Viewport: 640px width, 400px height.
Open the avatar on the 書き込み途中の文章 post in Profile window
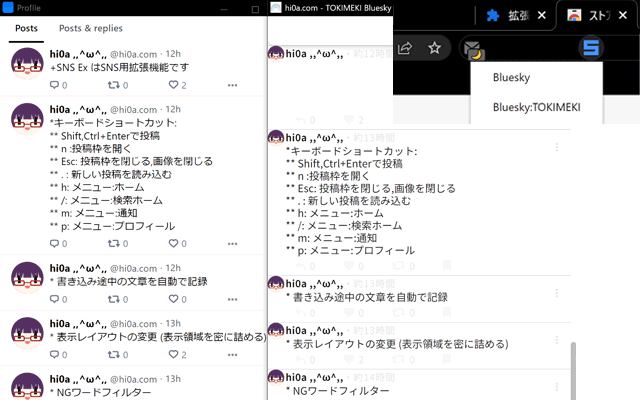[x=27, y=278]
